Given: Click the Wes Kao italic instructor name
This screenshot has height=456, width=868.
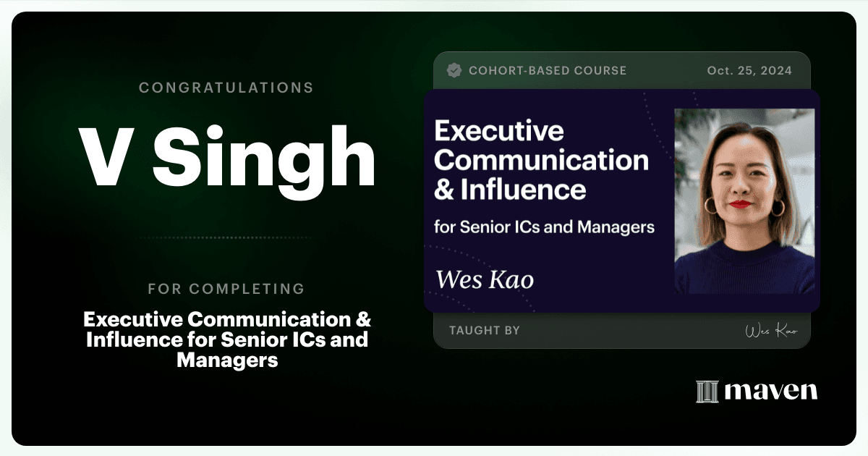Looking at the screenshot, I should point(485,279).
